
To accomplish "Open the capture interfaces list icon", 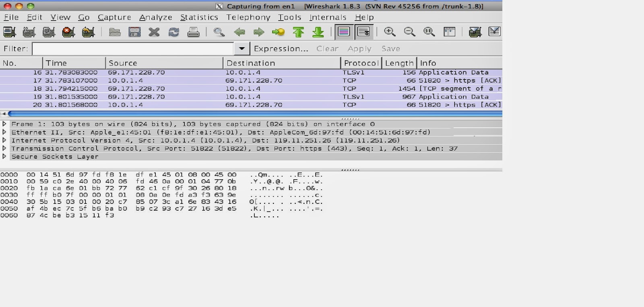I will (9, 32).
